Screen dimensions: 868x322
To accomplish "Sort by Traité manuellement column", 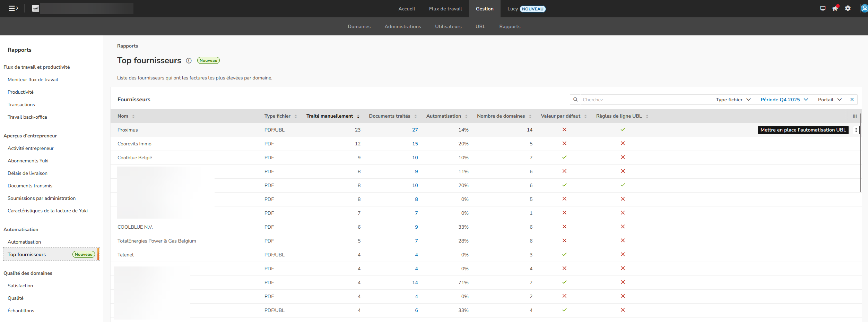I will pyautogui.click(x=333, y=116).
